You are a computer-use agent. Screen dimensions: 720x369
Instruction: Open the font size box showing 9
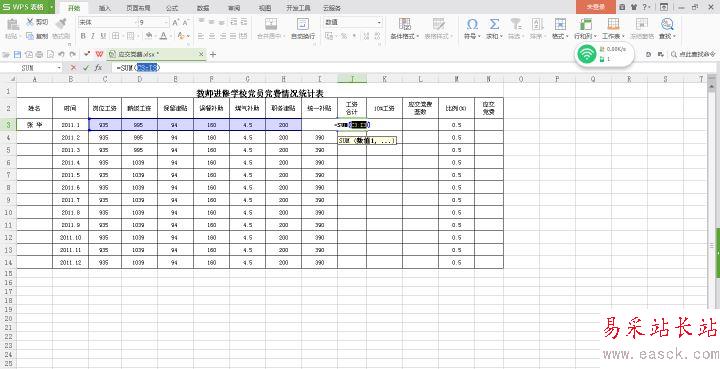pyautogui.click(x=154, y=22)
